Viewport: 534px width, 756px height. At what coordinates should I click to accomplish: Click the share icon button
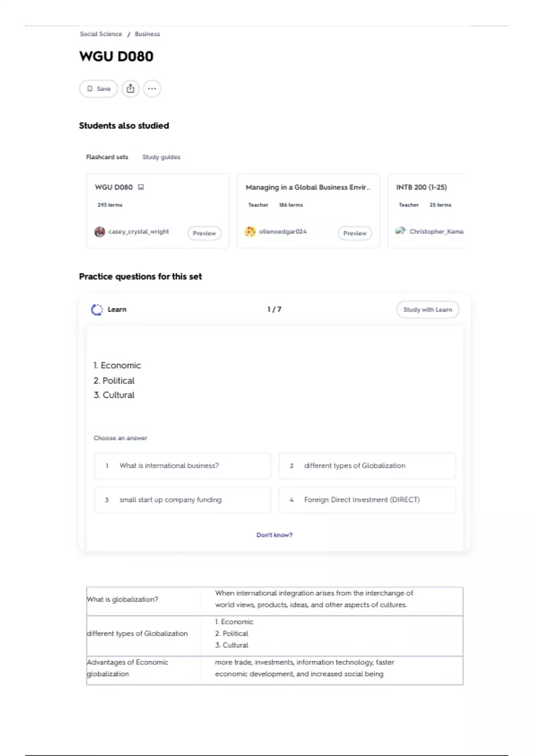point(130,88)
